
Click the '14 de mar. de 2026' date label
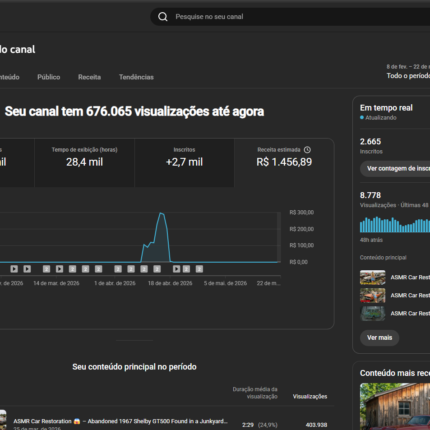click(x=56, y=283)
